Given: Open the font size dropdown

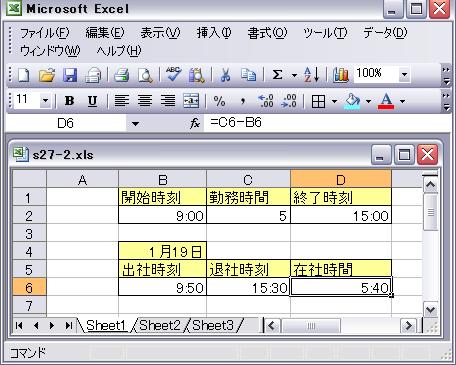Looking at the screenshot, I should pos(45,100).
